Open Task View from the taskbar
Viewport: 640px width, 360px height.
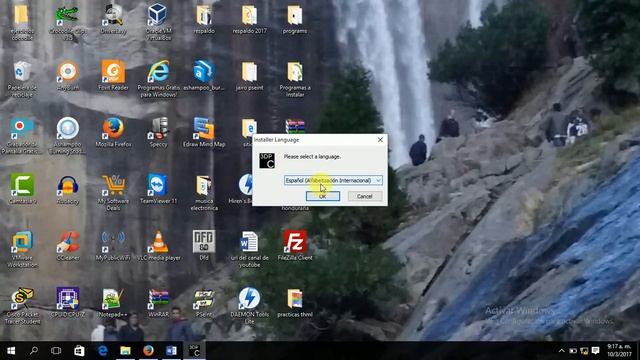[x=56, y=351]
